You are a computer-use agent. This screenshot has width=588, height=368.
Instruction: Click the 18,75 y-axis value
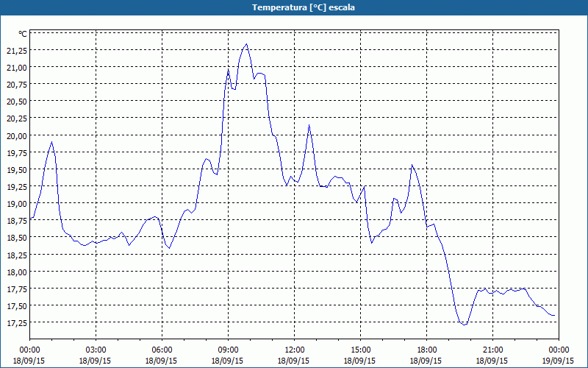(x=17, y=222)
